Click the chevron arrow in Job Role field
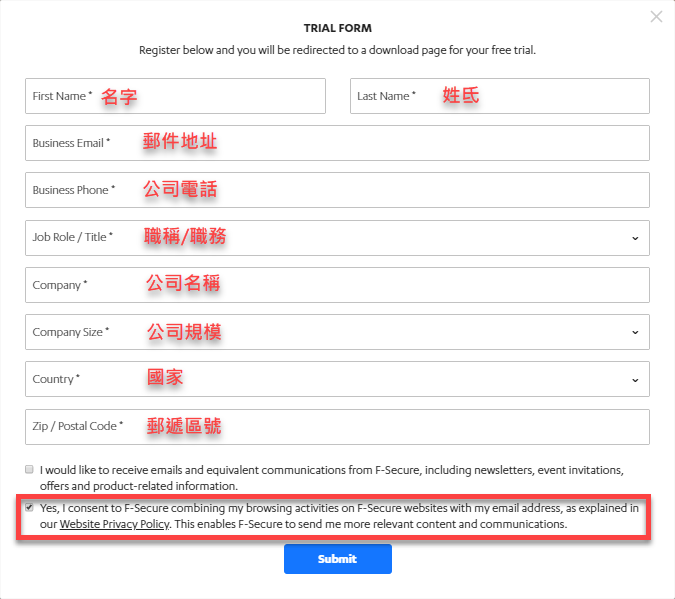The width and height of the screenshot is (675, 599). [x=635, y=238]
